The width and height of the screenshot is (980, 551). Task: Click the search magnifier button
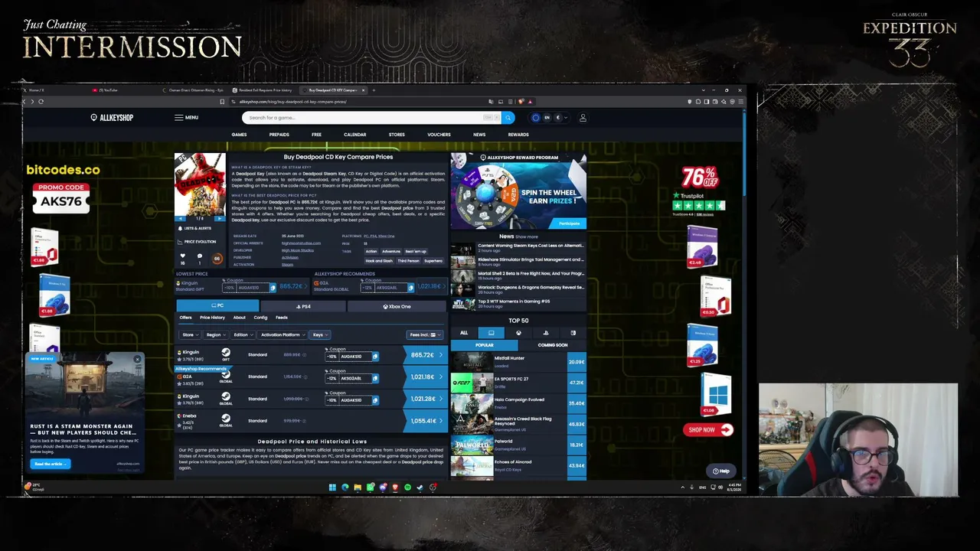coord(508,118)
